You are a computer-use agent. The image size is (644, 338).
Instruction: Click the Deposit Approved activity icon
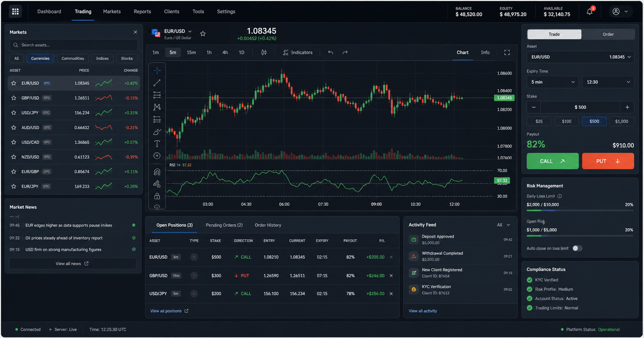click(414, 240)
